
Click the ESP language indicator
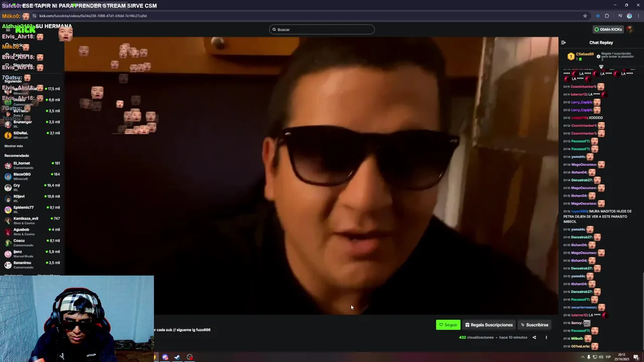(x=608, y=357)
